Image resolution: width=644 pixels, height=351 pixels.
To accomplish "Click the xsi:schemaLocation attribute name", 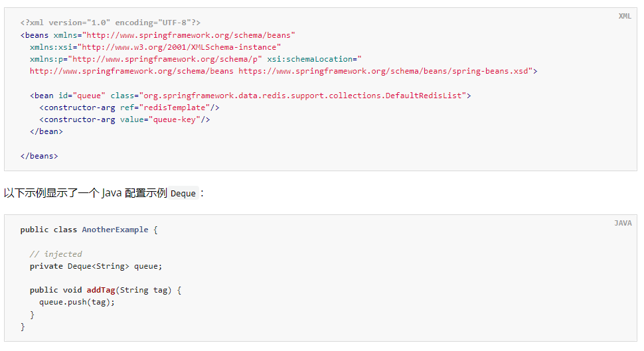I will click(311, 58).
